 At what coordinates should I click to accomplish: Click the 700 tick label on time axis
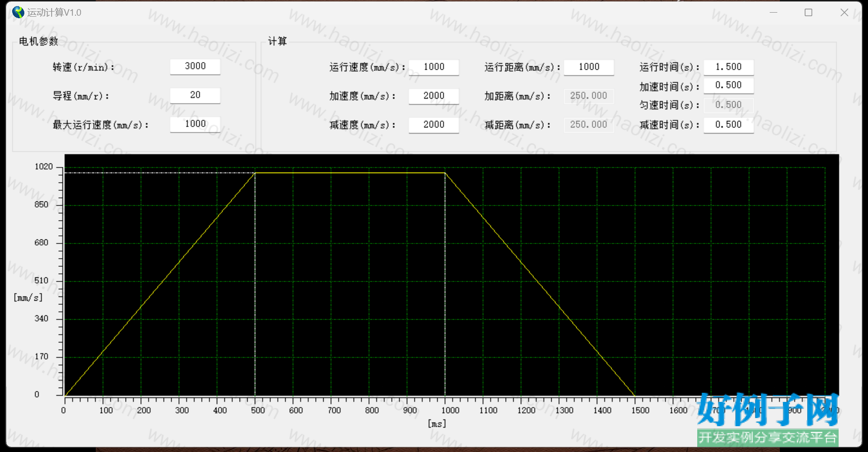point(334,410)
